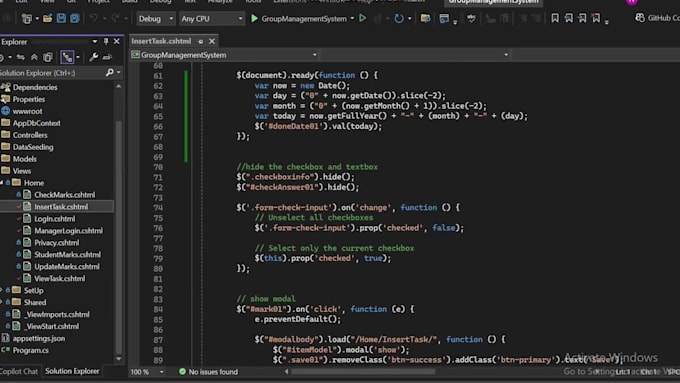Open Solution Explorer window options dropdown

point(95,42)
